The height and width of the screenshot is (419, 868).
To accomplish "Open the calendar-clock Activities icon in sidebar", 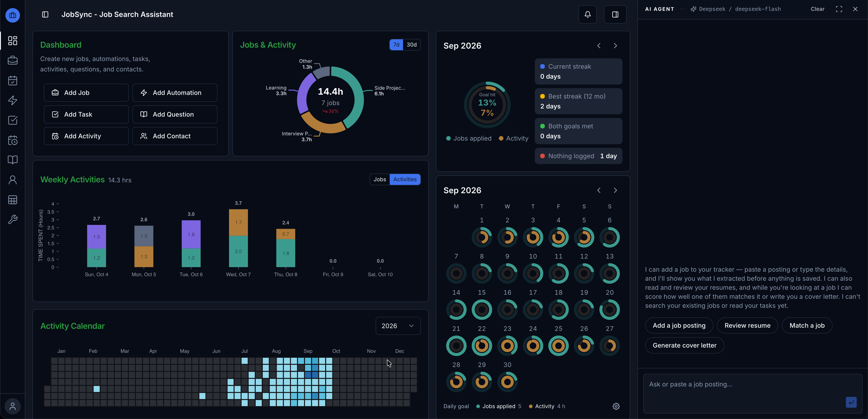I will pyautogui.click(x=12, y=140).
